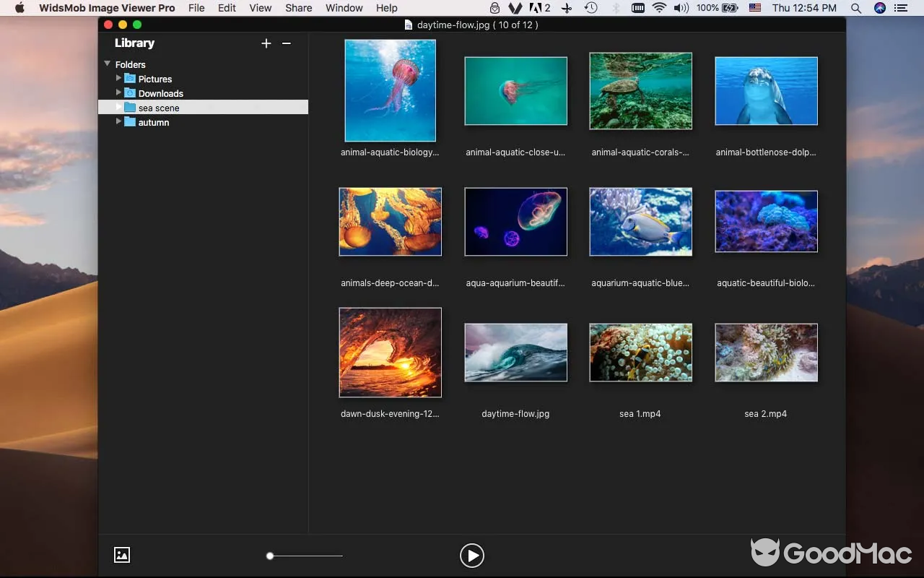Select the sea 1.mp4 video thumbnail
Screen dimensions: 924x578
(640, 353)
